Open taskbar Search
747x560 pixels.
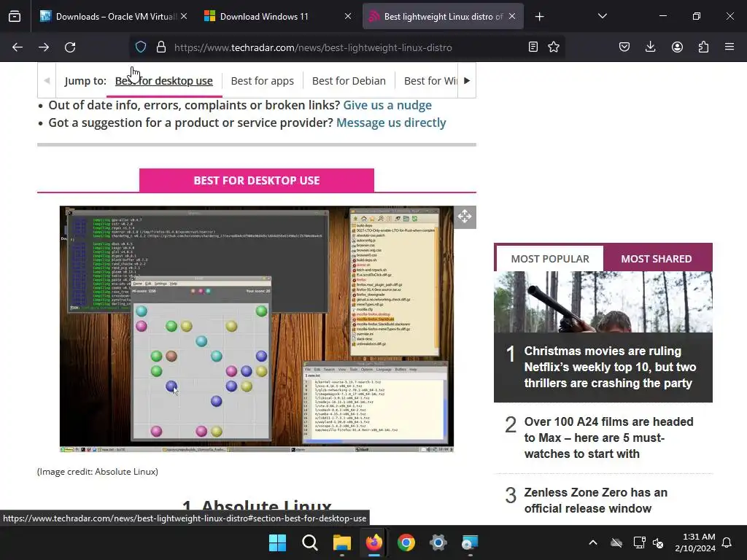[309, 542]
